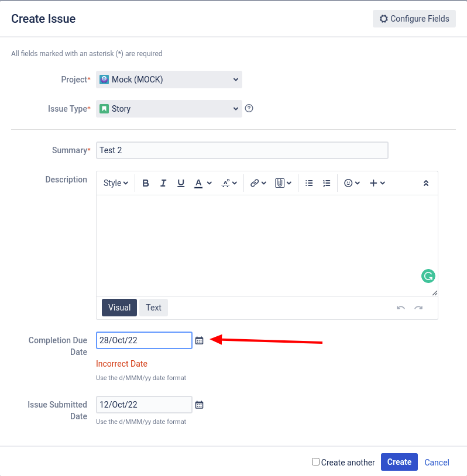Switch description editor to Text tab

pos(153,308)
